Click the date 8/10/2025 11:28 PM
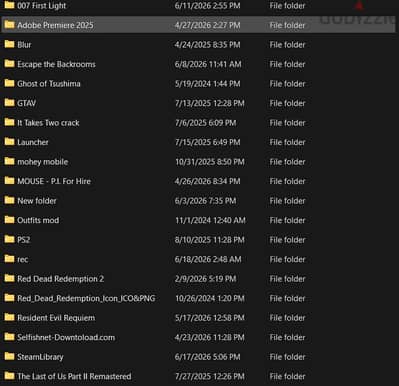The height and width of the screenshot is (386, 399). coord(210,240)
